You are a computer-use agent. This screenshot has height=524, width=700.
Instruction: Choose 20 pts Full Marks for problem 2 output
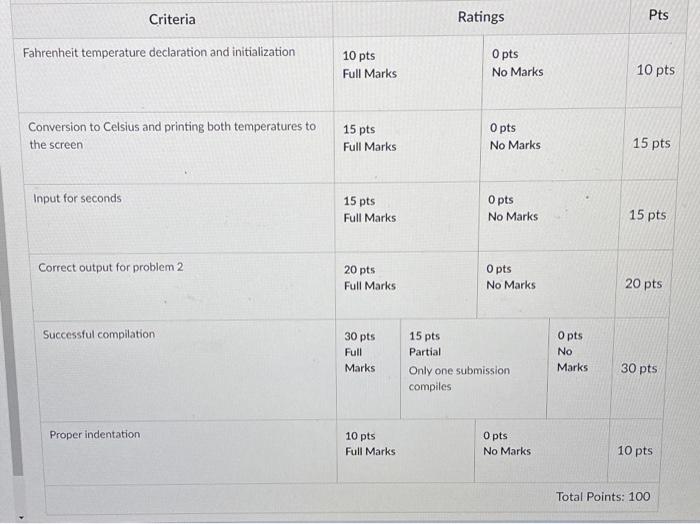[x=370, y=278]
